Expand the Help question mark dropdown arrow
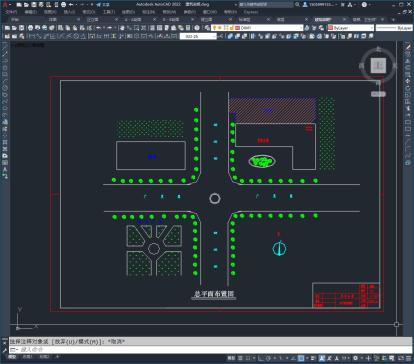The height and width of the screenshot is (364, 414). (370, 5)
